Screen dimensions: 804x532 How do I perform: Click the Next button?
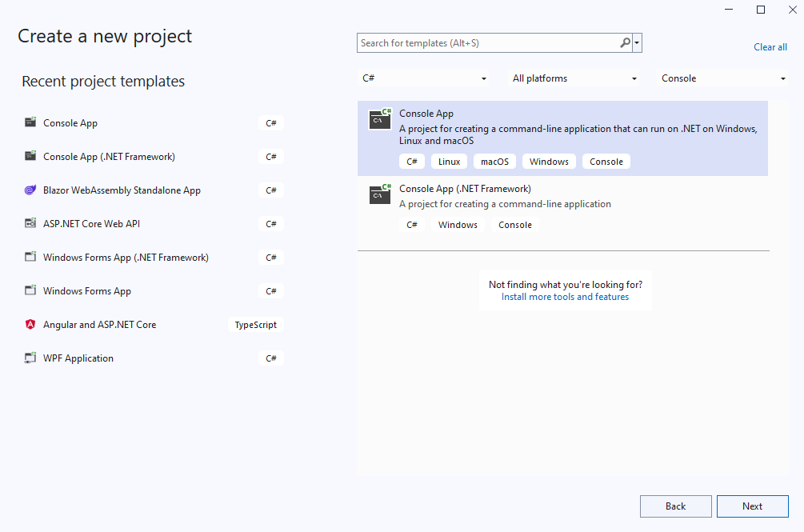click(752, 506)
